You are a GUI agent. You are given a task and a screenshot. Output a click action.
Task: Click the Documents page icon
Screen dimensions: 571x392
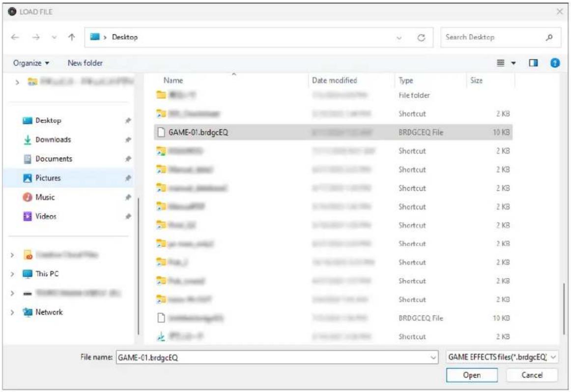pyautogui.click(x=28, y=159)
